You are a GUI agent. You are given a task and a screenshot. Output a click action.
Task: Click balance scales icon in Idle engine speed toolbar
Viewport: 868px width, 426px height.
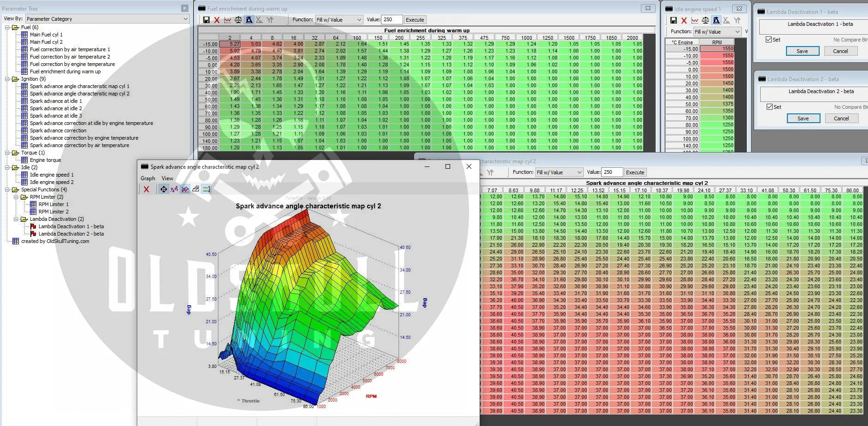[705, 20]
